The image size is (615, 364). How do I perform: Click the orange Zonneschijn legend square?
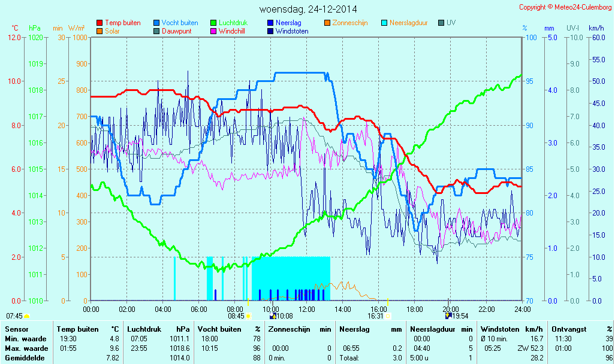(x=327, y=23)
